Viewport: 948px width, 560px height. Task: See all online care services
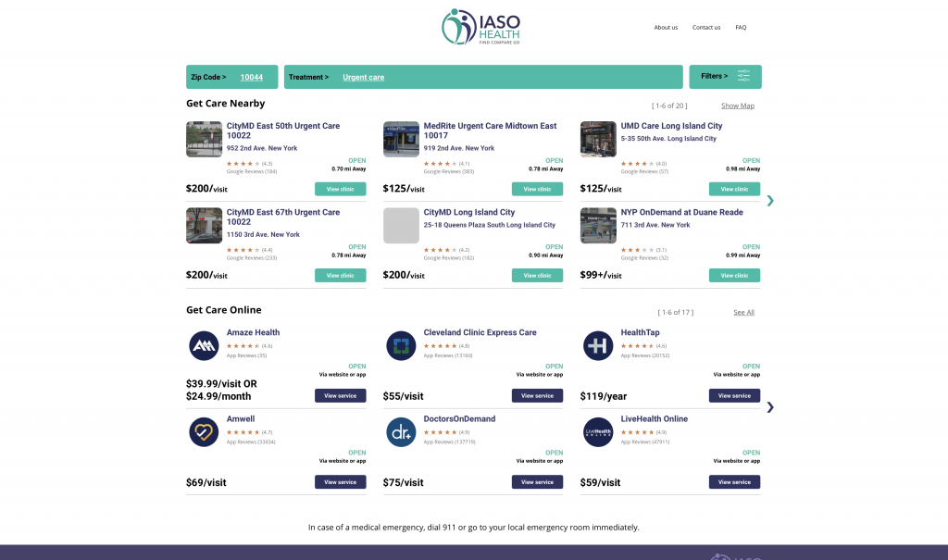coord(743,313)
